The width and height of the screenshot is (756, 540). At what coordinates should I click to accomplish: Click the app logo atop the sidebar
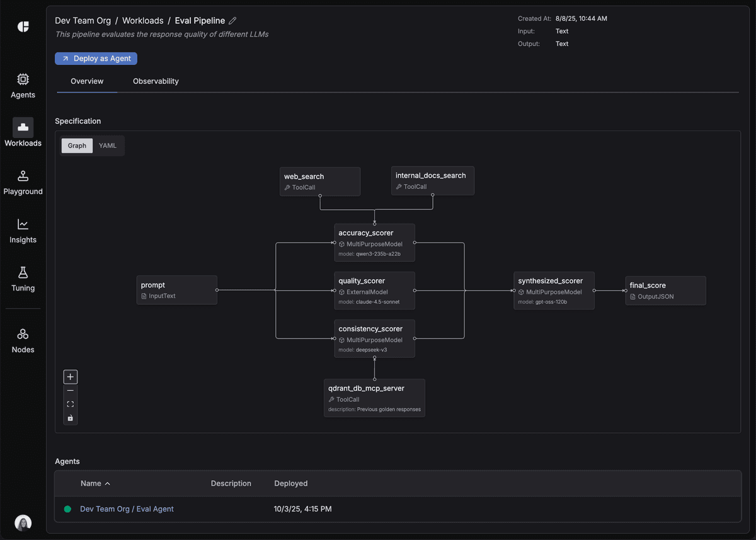pyautogui.click(x=23, y=26)
